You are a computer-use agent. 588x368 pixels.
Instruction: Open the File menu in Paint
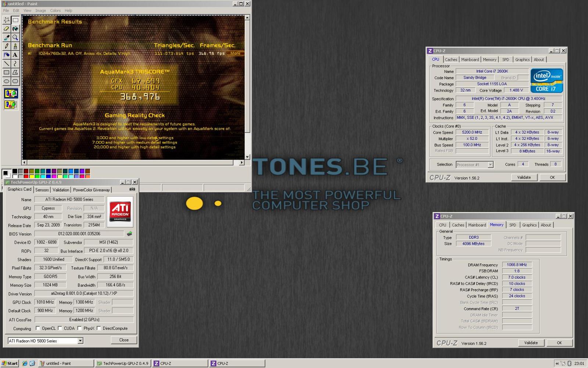pos(6,11)
